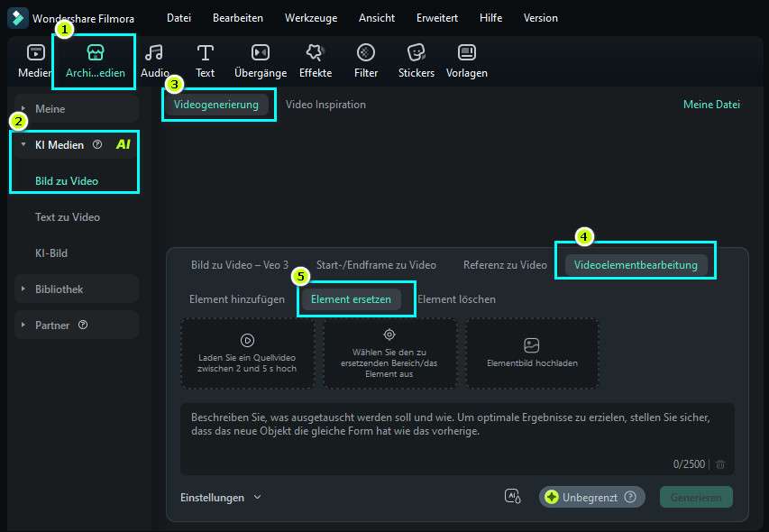This screenshot has width=769, height=532.
Task: Select Videoelementbearbeitung tab
Action: [x=636, y=265]
